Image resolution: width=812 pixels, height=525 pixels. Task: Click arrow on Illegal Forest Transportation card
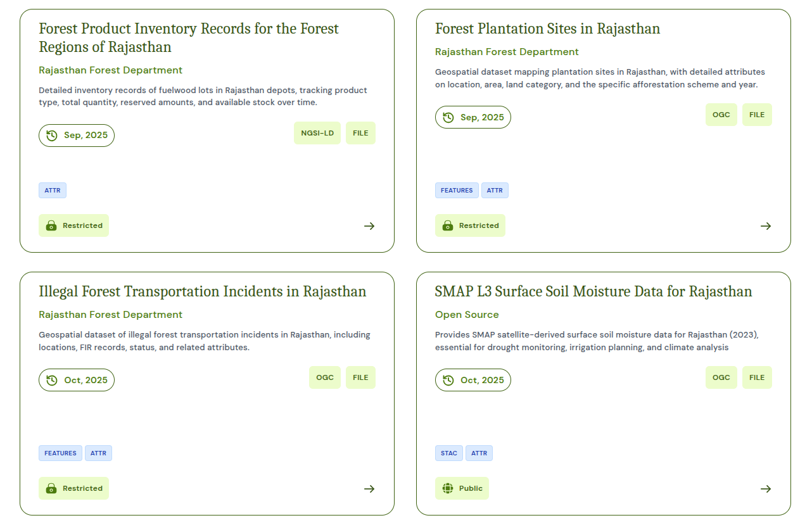click(369, 489)
